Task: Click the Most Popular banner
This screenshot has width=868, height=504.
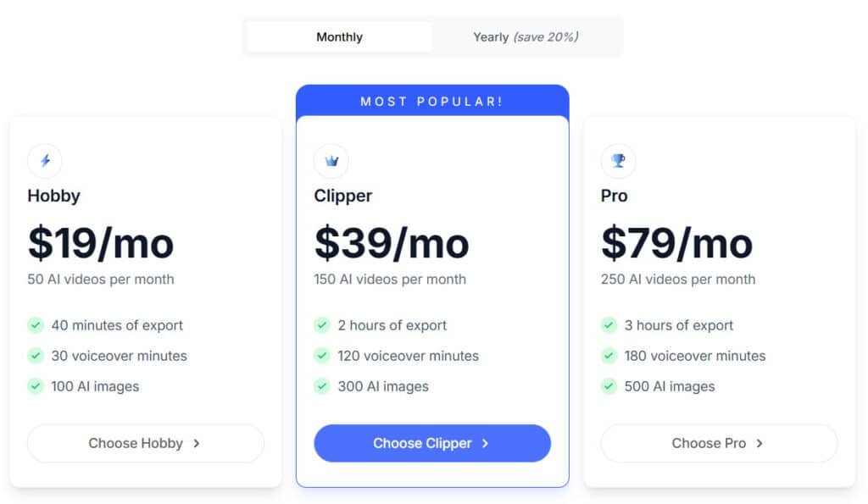Action: tap(432, 102)
